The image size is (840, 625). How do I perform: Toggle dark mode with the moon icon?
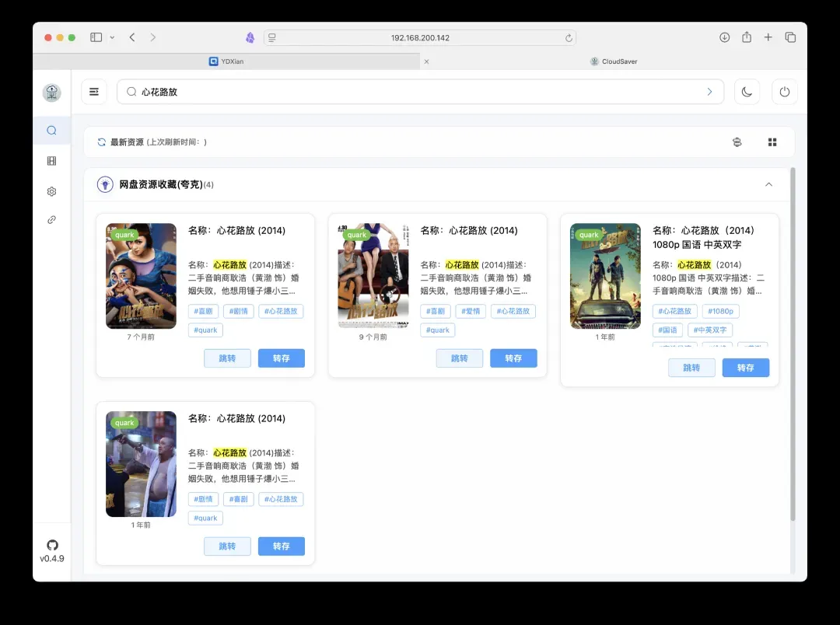(747, 92)
